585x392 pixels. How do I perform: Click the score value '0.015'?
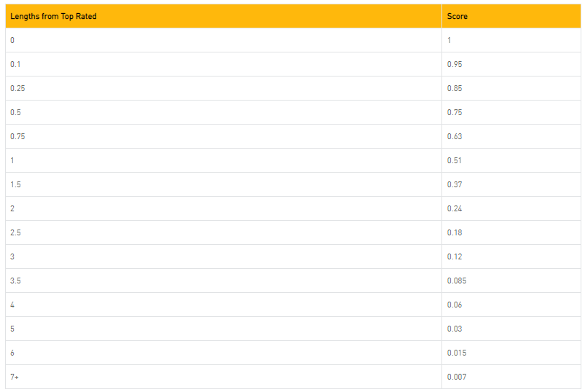(x=457, y=353)
